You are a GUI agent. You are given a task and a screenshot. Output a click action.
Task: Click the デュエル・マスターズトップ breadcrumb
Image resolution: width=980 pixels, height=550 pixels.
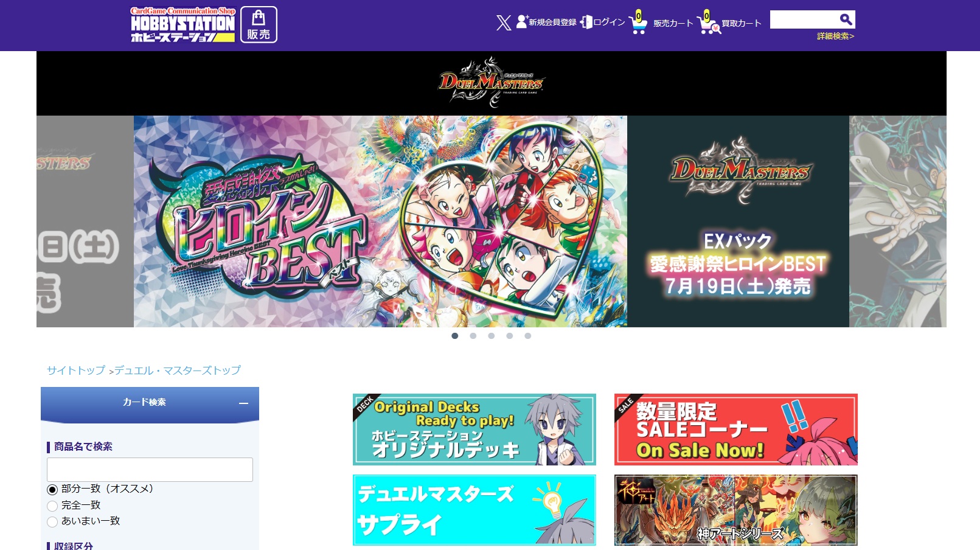[178, 371]
